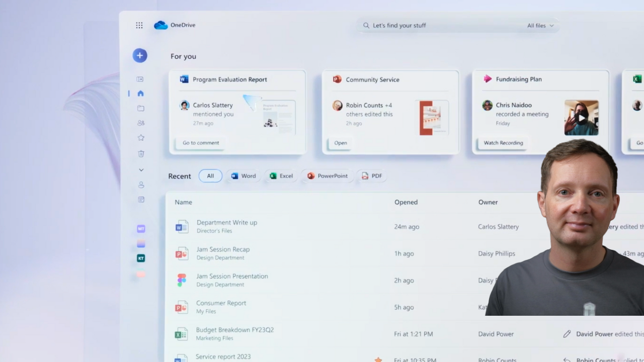This screenshot has width=644, height=362.
Task: Click the Watch Recording button
Action: tap(503, 143)
